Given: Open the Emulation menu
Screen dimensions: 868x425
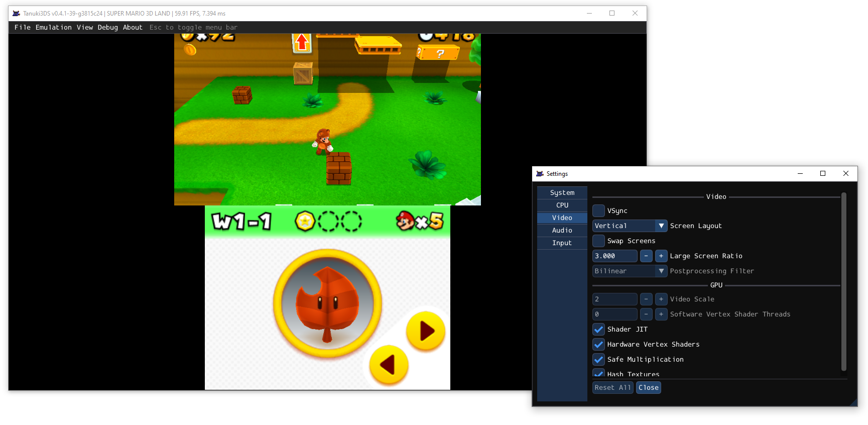Looking at the screenshot, I should [54, 28].
